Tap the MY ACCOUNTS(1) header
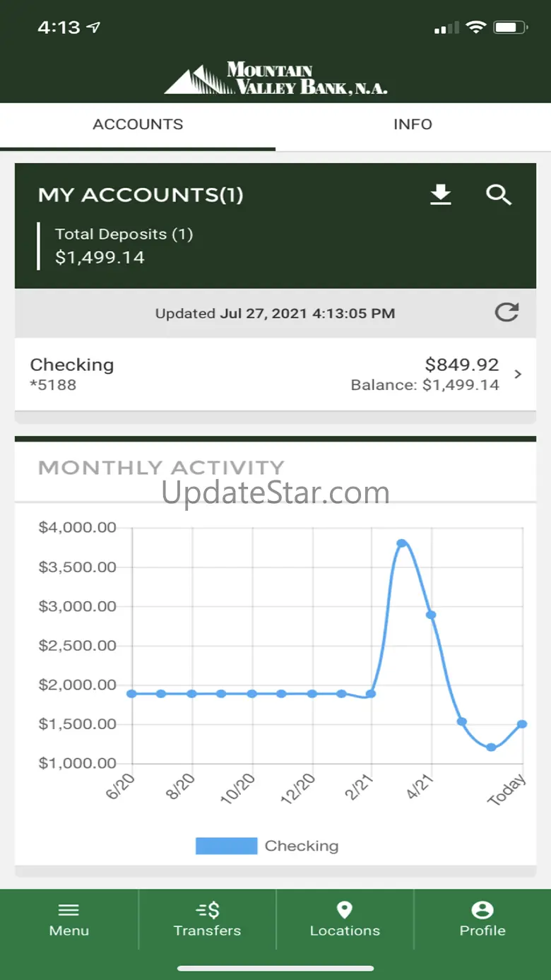Screen dimensions: 551x980 [141, 195]
